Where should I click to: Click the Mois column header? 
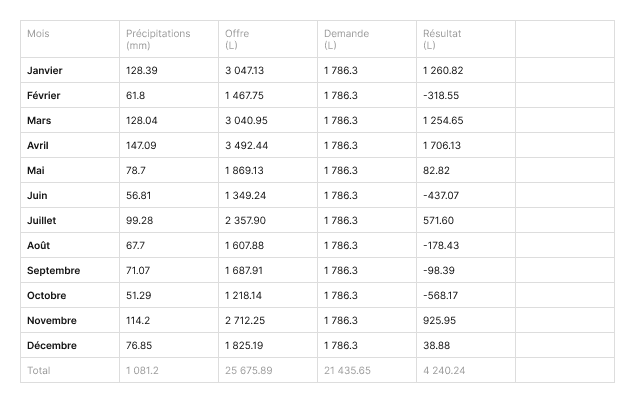[38, 34]
